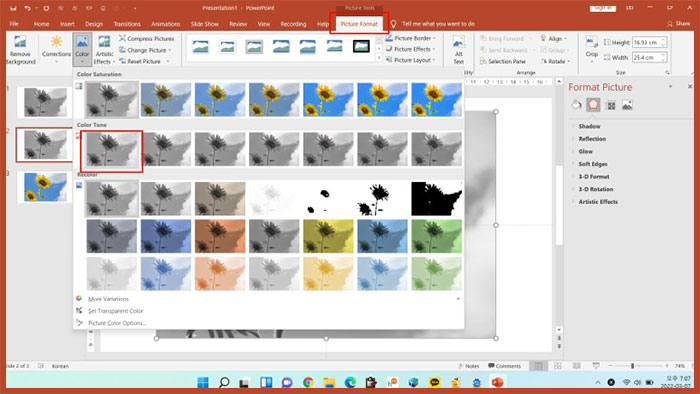Click the Alt Text icon
The image size is (700, 394).
pyautogui.click(x=458, y=50)
